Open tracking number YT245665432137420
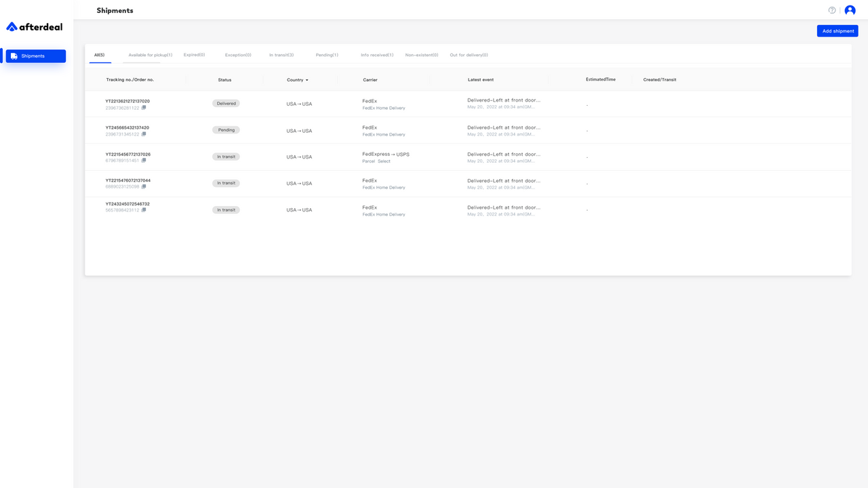Viewport: 868px width, 488px height. point(127,127)
